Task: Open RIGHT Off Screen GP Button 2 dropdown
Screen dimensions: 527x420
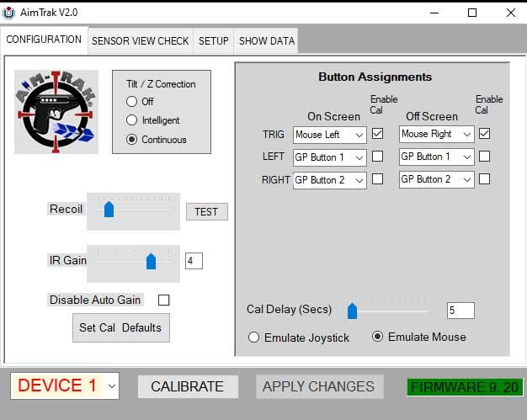Action: click(437, 180)
